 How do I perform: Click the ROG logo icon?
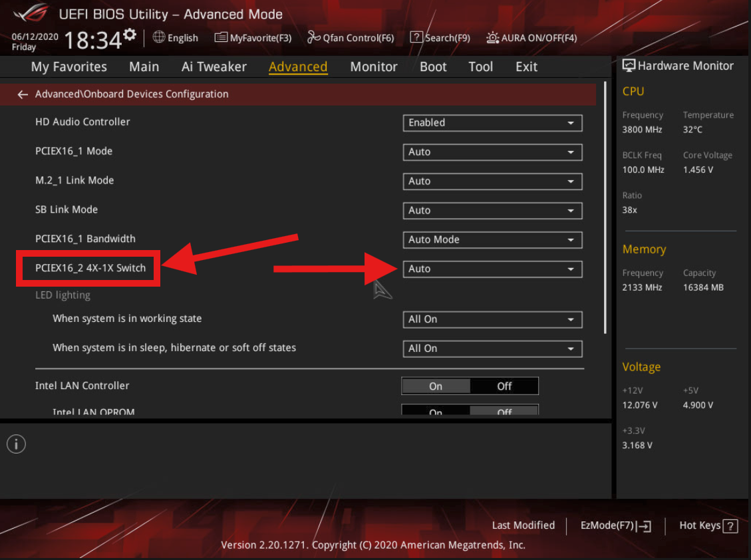click(x=31, y=13)
